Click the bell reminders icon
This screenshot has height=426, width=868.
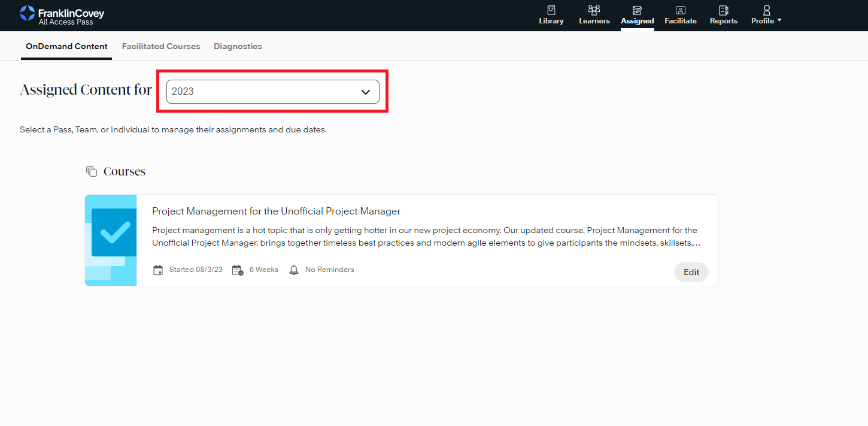[294, 270]
